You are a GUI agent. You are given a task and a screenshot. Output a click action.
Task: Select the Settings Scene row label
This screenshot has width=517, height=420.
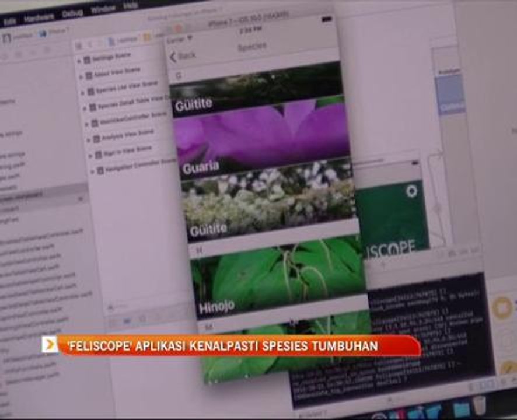pos(111,57)
